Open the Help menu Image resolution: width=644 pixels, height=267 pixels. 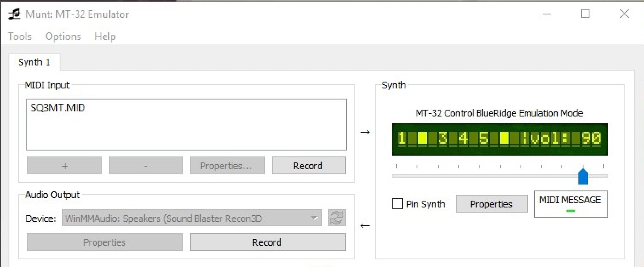[x=105, y=37]
